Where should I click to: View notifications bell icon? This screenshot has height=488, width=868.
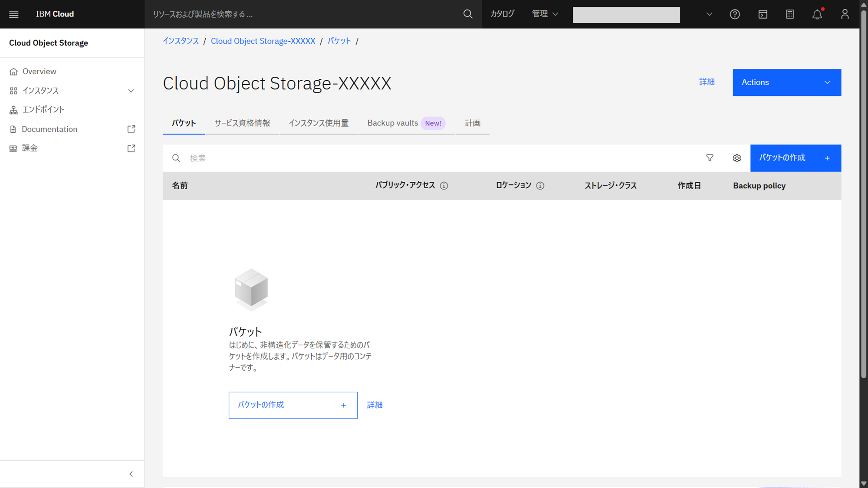click(817, 14)
